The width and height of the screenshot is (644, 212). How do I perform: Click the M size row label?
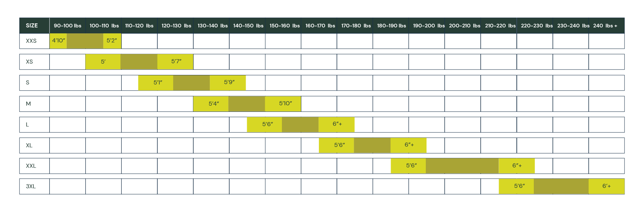pyautogui.click(x=29, y=104)
